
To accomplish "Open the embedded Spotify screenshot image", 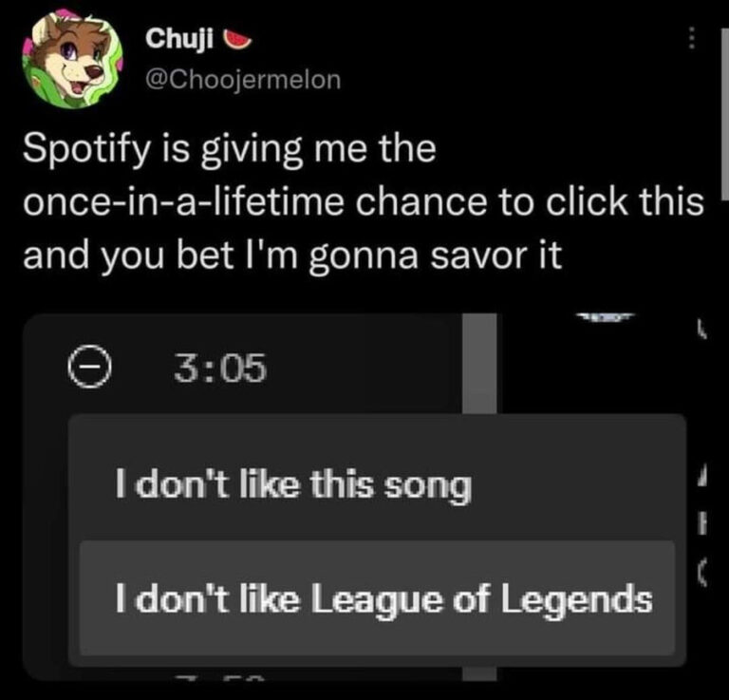I will (x=364, y=497).
